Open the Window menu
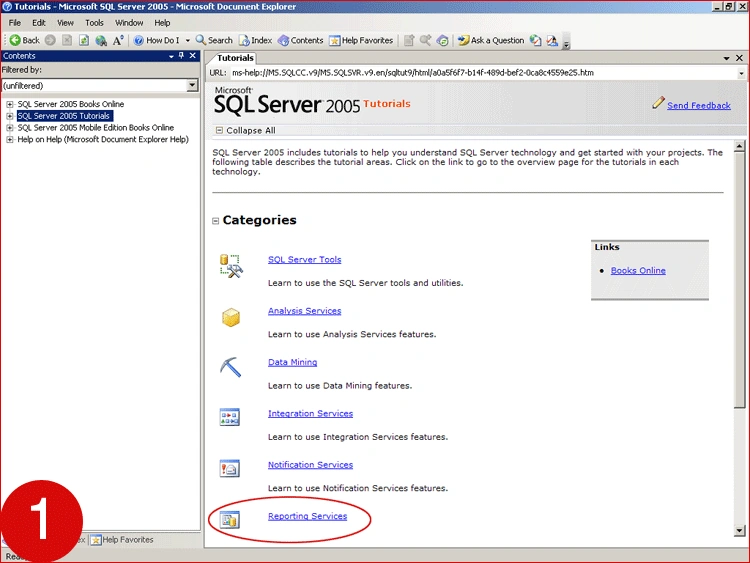 [x=129, y=23]
